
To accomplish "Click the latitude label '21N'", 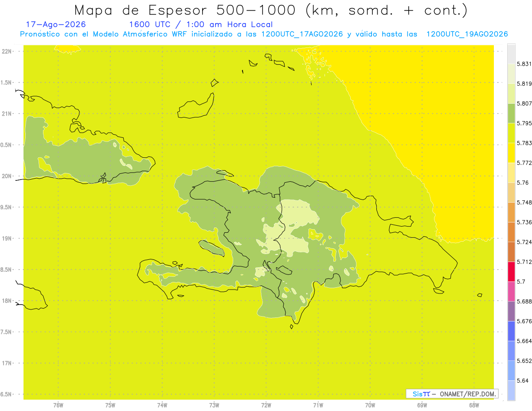I will point(7,114).
